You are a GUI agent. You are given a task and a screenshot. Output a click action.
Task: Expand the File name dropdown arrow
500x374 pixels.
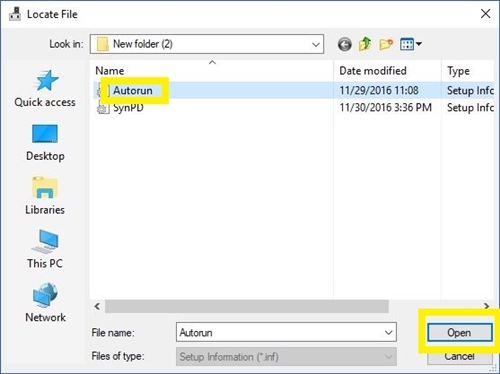(388, 332)
